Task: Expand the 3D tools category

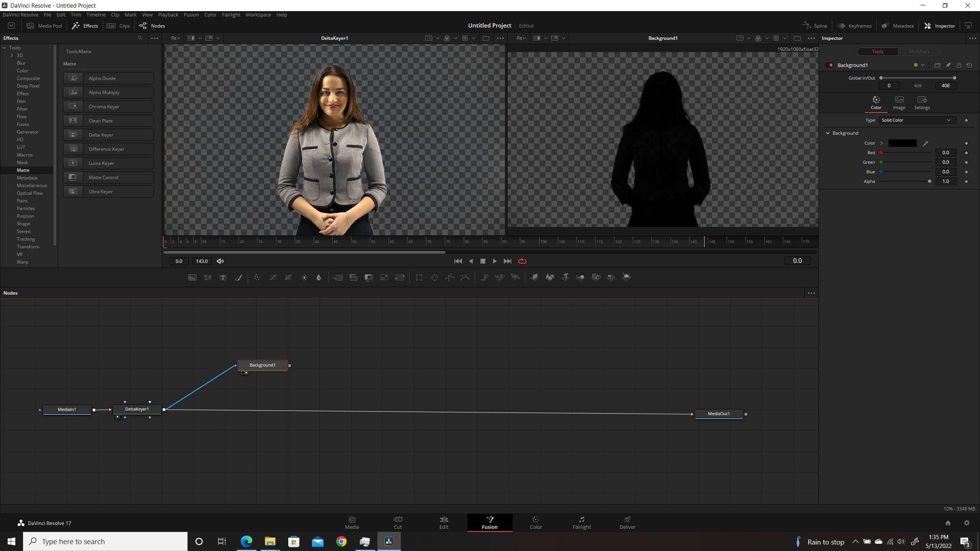Action: pyautogui.click(x=12, y=55)
